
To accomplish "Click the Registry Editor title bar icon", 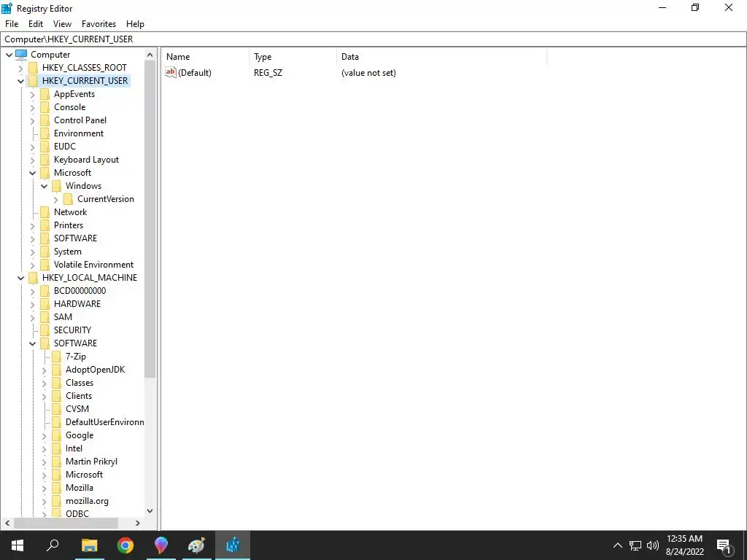I will 7,8.
